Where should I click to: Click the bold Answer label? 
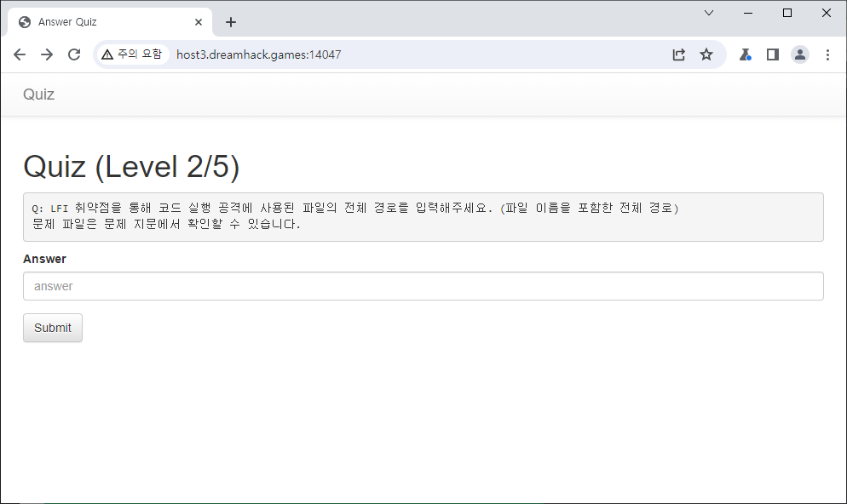(x=44, y=259)
